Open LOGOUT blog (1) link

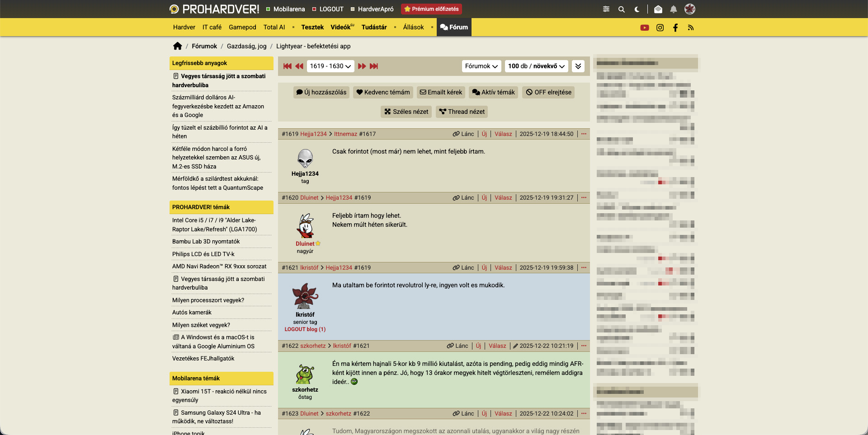[x=305, y=329]
